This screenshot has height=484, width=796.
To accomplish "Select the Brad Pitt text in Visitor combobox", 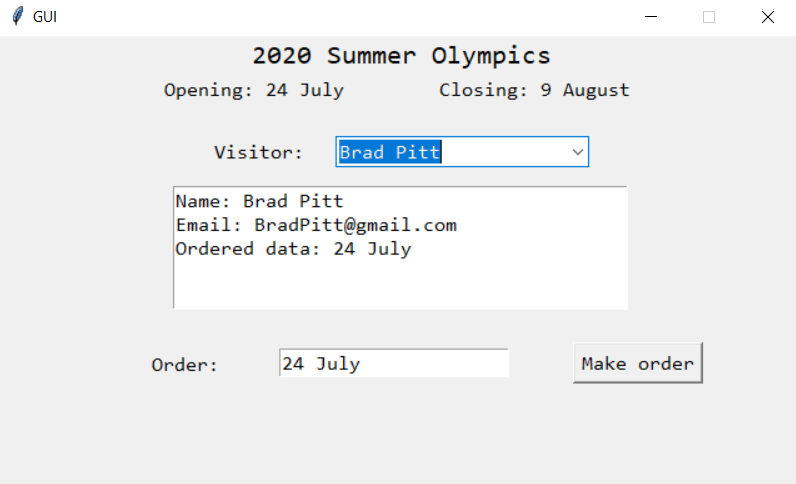I will pyautogui.click(x=390, y=152).
